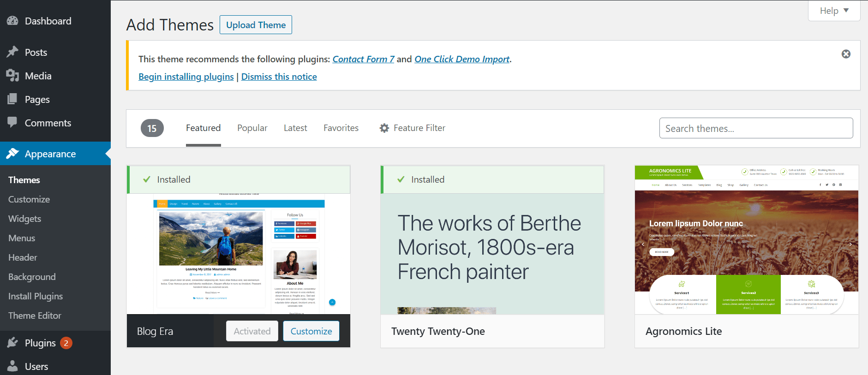This screenshot has height=375, width=868.
Task: Open the Contact Form 7 link
Action: pyautogui.click(x=364, y=59)
